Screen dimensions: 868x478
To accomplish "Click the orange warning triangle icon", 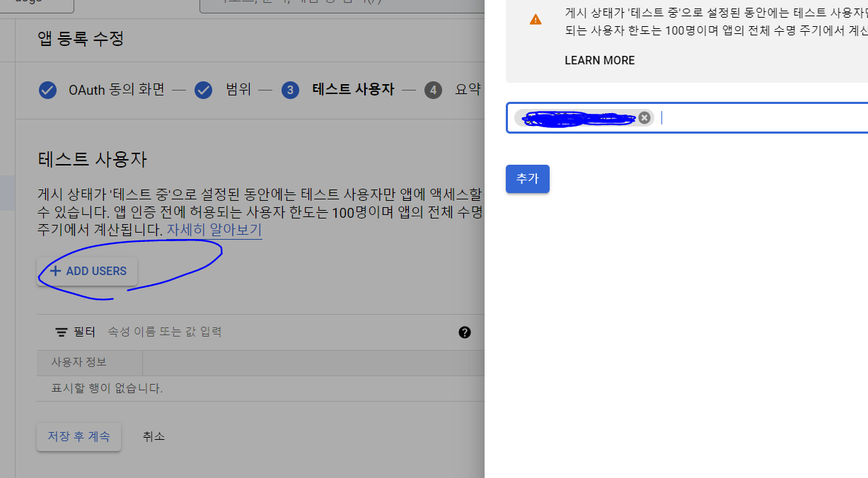I will pos(536,20).
